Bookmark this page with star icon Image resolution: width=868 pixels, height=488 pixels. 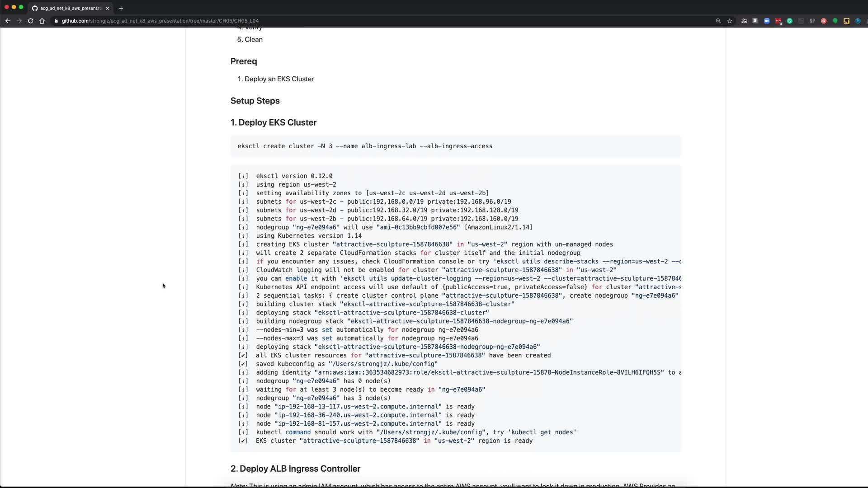pyautogui.click(x=730, y=21)
